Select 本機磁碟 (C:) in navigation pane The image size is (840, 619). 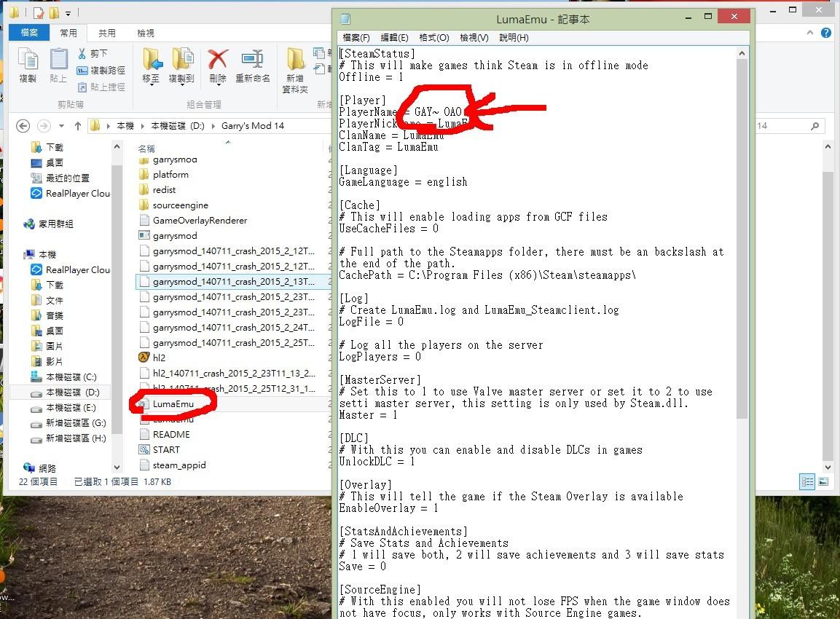64,377
